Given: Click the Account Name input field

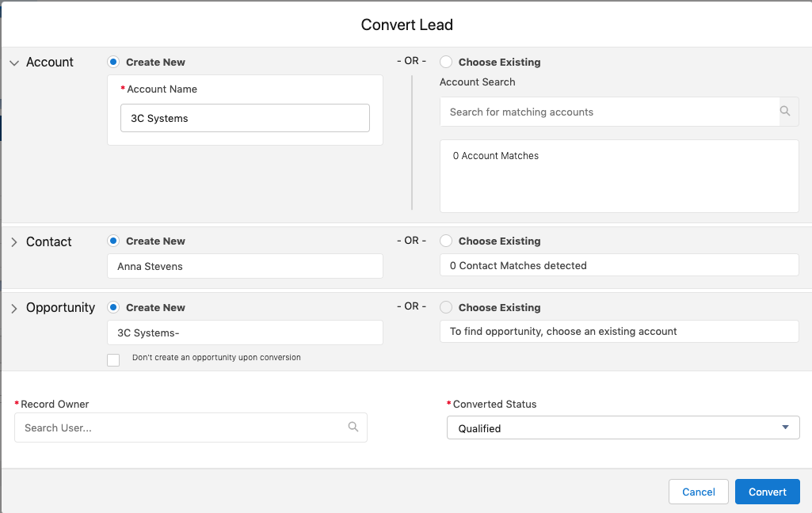Looking at the screenshot, I should click(245, 118).
